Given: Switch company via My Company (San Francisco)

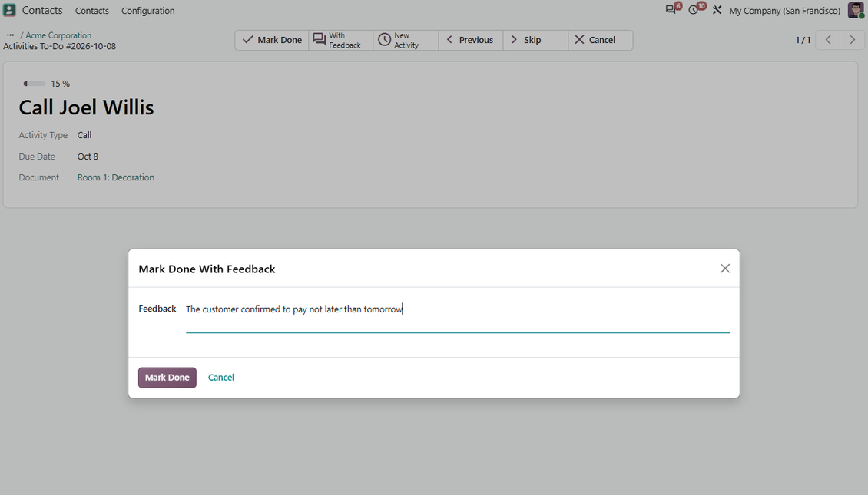Looking at the screenshot, I should [x=784, y=11].
